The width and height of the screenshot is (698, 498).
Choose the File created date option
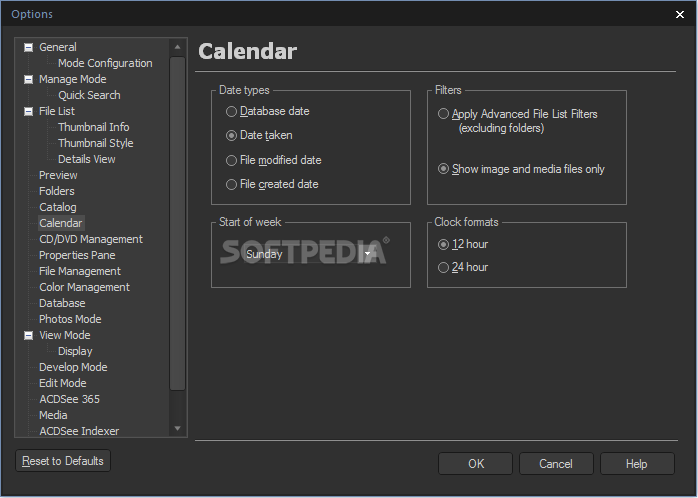tap(232, 184)
